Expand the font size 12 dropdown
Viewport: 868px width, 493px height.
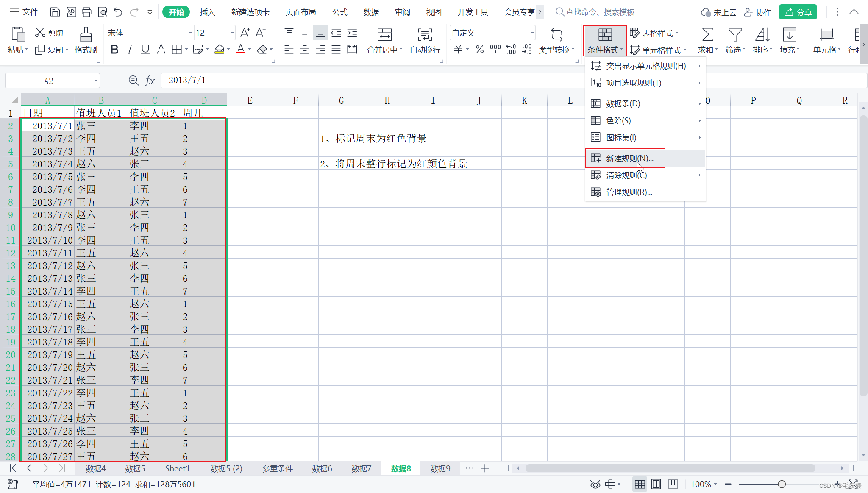click(x=232, y=33)
